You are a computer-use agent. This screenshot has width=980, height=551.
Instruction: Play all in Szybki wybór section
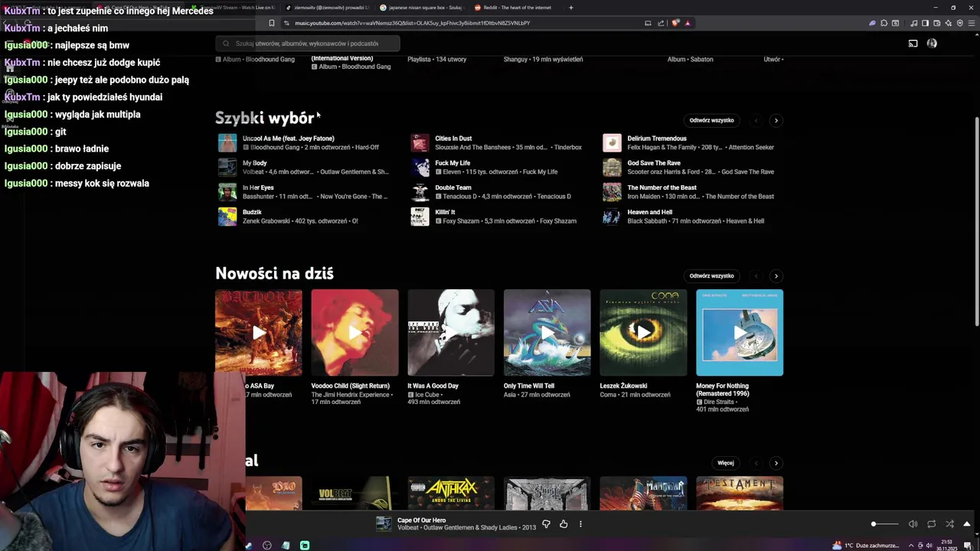pyautogui.click(x=711, y=120)
